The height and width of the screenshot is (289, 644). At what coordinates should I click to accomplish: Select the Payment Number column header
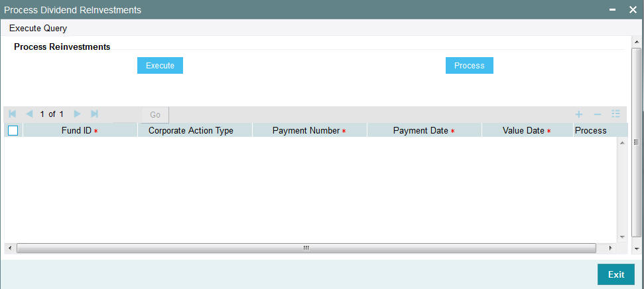click(x=309, y=130)
